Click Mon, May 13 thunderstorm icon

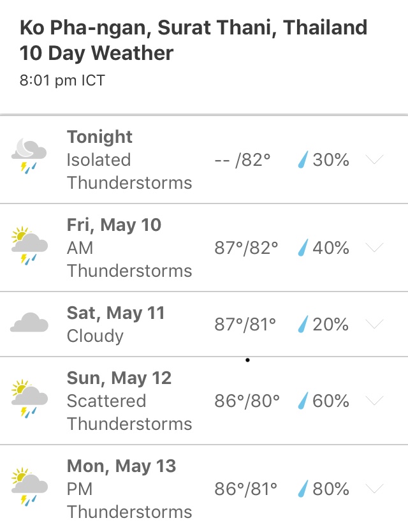point(29,487)
